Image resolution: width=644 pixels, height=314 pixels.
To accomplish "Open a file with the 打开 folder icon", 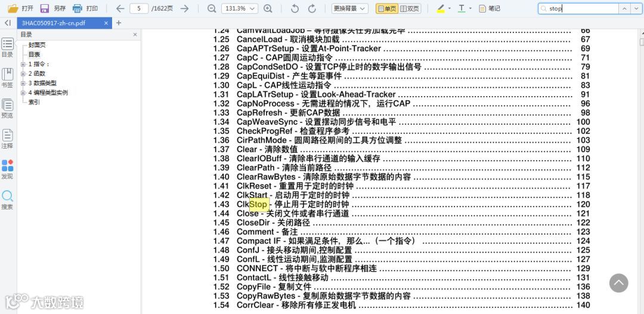I will [13, 8].
